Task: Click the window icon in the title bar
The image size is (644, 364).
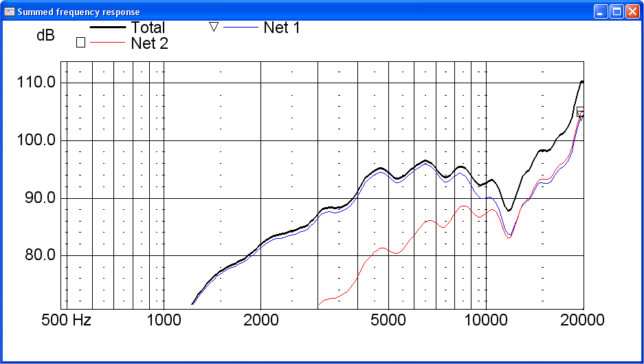Action: coord(9,12)
